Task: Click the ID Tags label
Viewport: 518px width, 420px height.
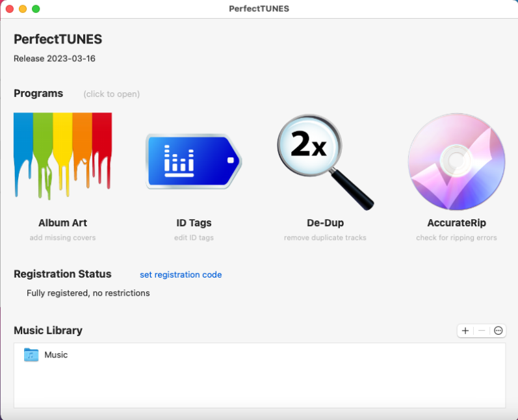Action: pyautogui.click(x=194, y=223)
